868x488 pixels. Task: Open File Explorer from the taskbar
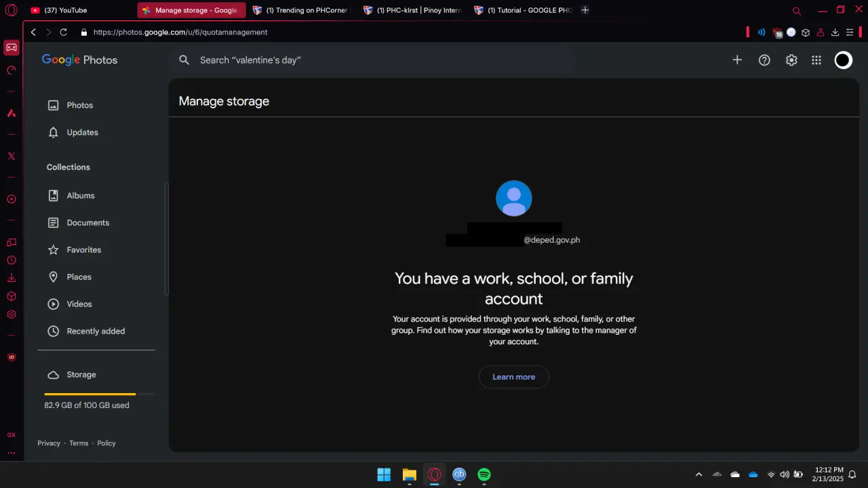coord(409,474)
